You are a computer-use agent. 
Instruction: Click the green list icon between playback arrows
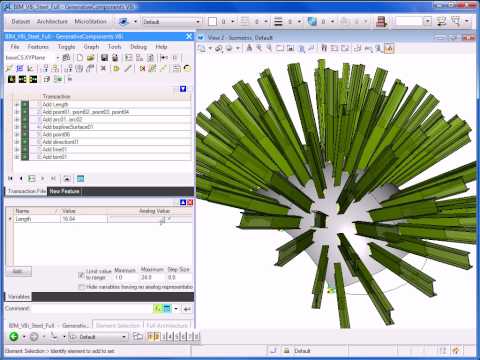(x=32, y=179)
